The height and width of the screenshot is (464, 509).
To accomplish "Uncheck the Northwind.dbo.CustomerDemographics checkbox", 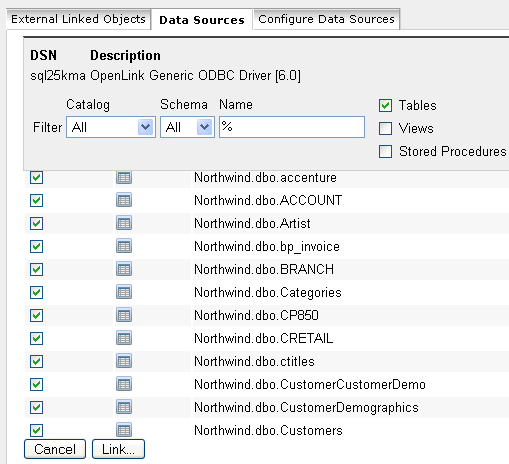I will click(36, 407).
